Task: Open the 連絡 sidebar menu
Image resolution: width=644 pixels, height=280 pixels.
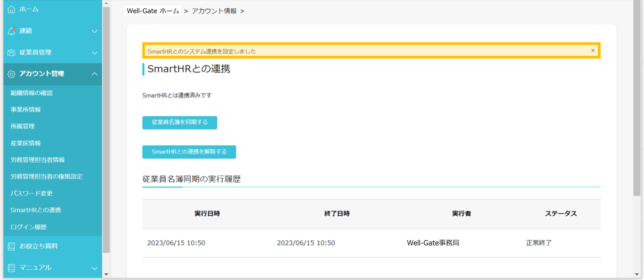Action: tap(26, 31)
